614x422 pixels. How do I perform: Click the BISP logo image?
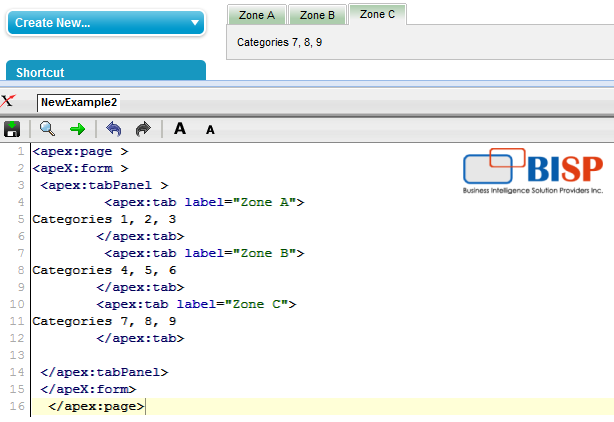(x=532, y=171)
